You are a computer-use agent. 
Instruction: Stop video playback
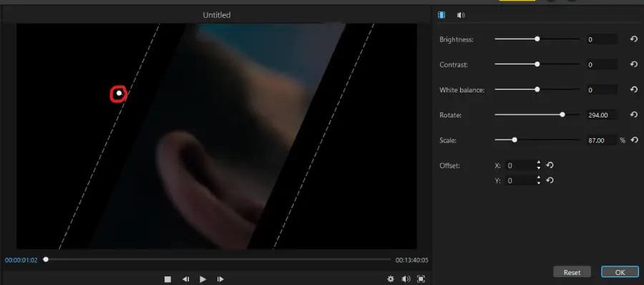[x=167, y=279]
